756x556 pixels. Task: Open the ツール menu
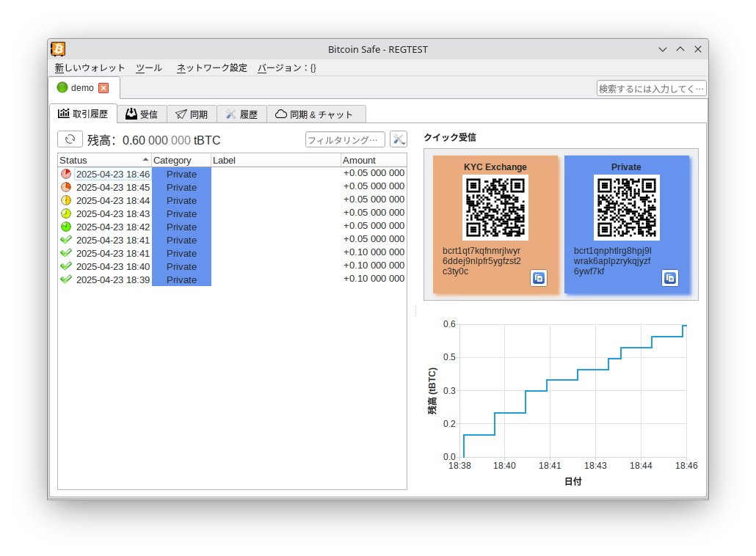point(148,68)
